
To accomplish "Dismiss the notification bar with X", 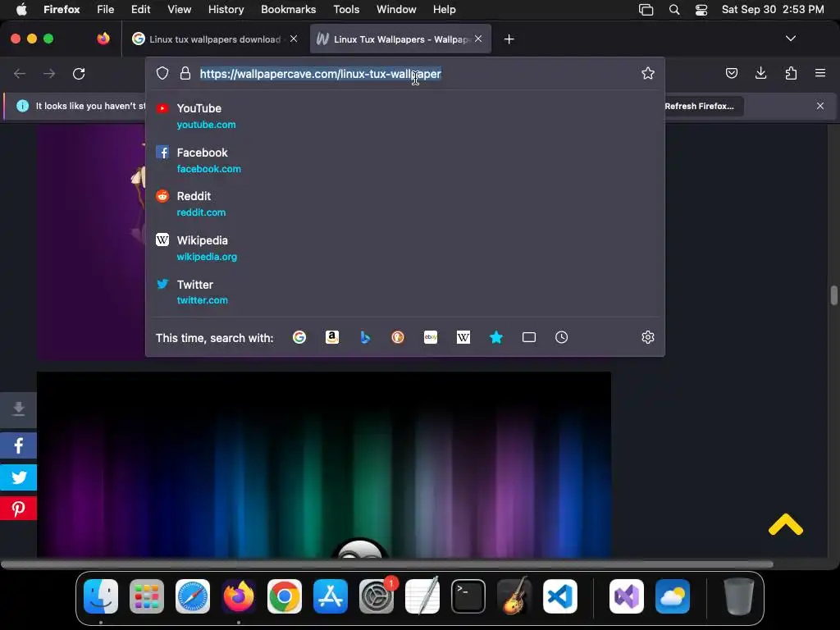I will click(x=819, y=106).
